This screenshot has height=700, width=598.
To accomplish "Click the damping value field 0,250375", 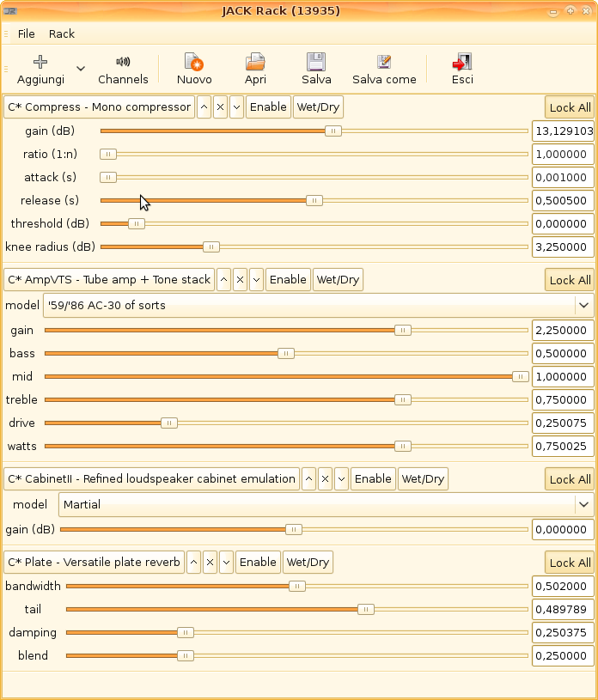I will 563,633.
